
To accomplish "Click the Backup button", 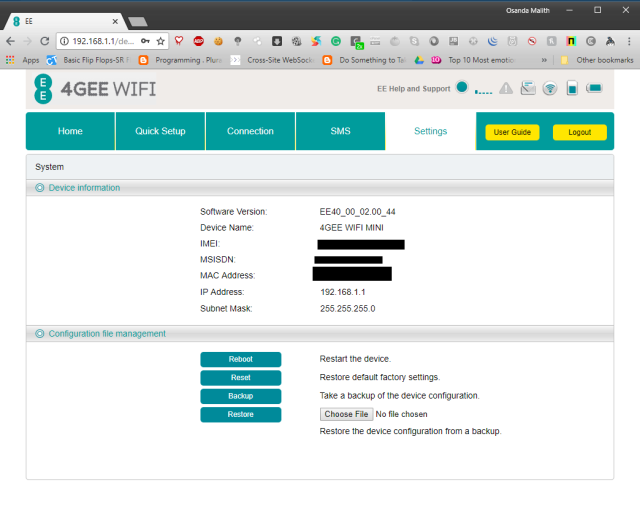I will coord(241,396).
